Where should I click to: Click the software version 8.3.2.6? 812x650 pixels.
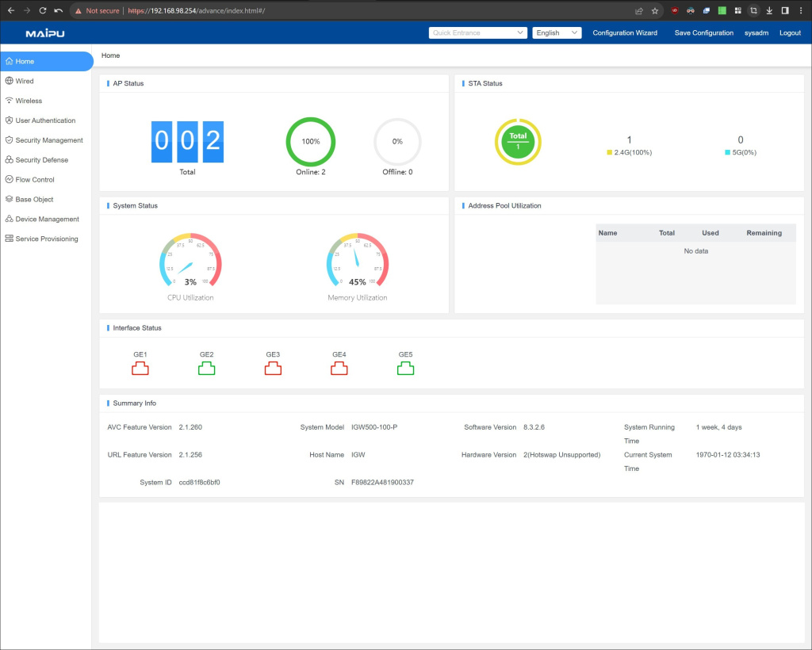[x=534, y=427]
